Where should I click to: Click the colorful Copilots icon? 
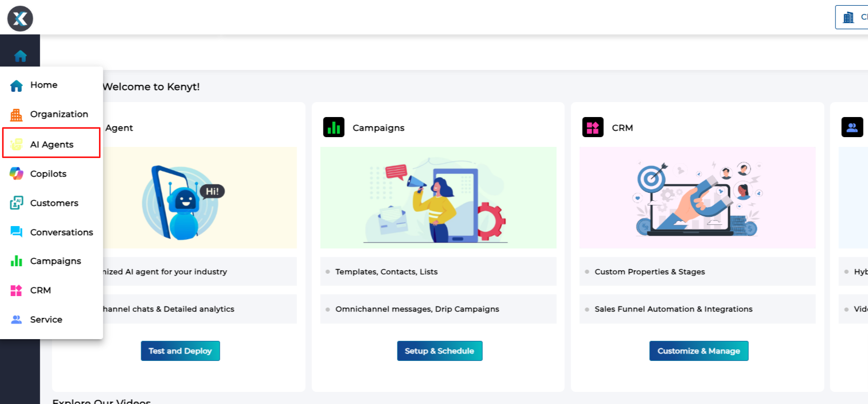pos(17,174)
